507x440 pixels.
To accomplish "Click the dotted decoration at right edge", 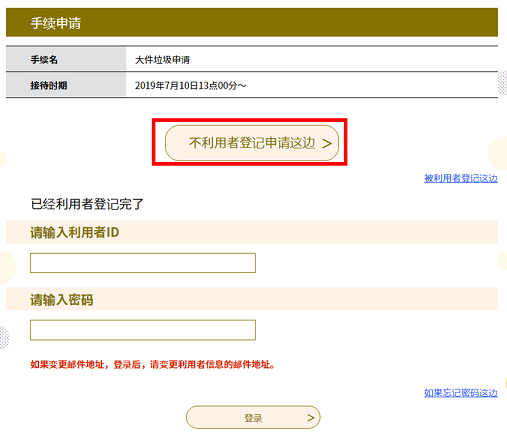I will coord(502,83).
